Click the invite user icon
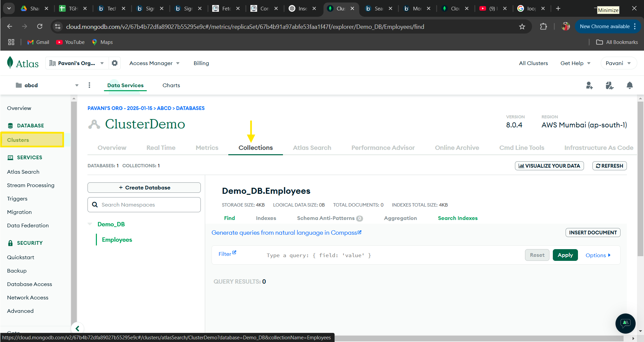 pyautogui.click(x=589, y=85)
